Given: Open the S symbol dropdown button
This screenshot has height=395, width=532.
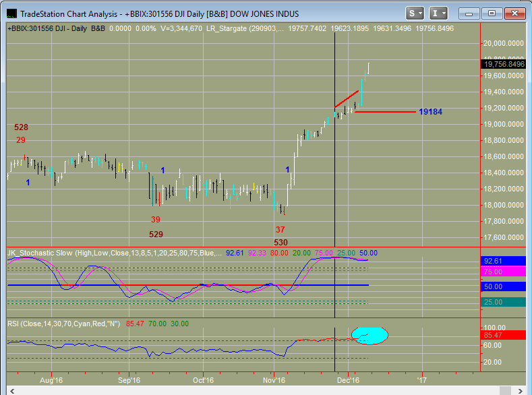Looking at the screenshot, I should click(415, 13).
